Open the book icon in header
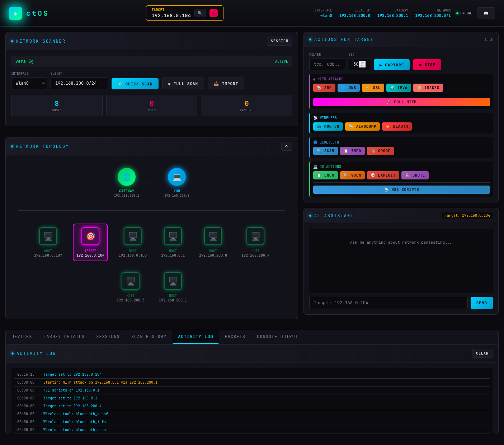504x445 pixels. pos(486,13)
